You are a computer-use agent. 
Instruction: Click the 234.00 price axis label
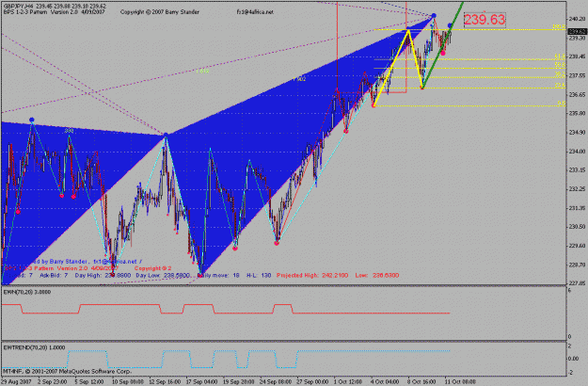(577, 152)
